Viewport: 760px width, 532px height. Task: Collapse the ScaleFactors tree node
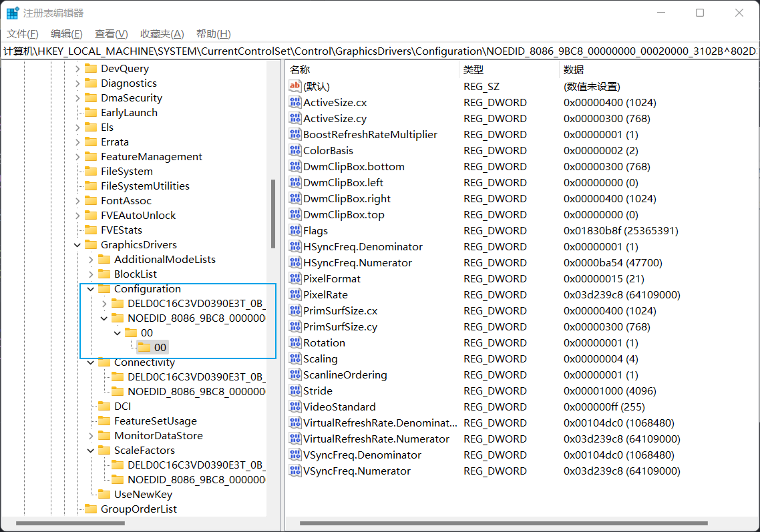coord(91,451)
